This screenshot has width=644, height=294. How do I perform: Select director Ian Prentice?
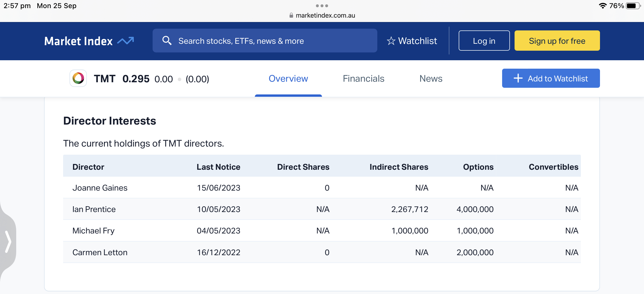click(94, 209)
